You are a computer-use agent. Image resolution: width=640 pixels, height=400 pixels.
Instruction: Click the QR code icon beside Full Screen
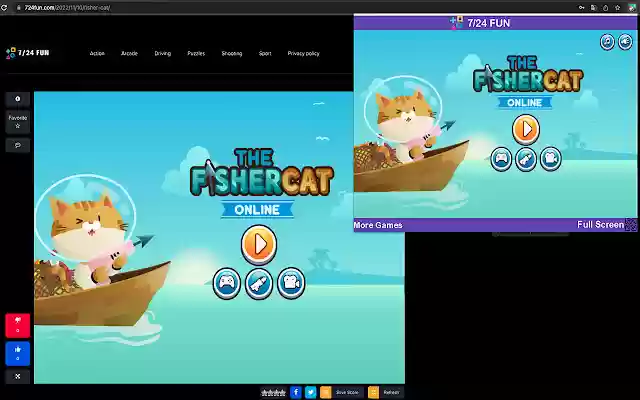[631, 224]
